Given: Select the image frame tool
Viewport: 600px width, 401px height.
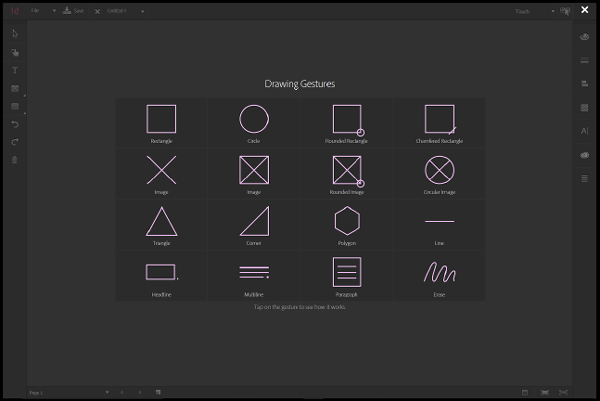Looking at the screenshot, I should click(x=15, y=88).
